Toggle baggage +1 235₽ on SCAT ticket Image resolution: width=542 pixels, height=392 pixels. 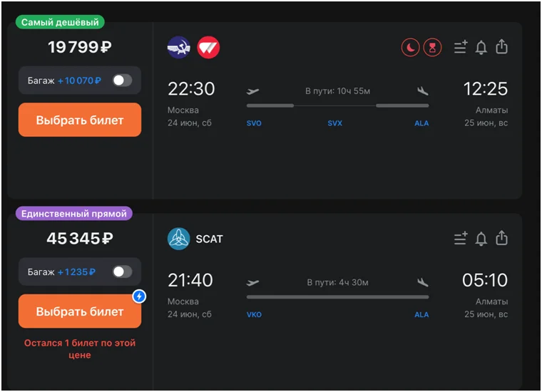tap(122, 272)
